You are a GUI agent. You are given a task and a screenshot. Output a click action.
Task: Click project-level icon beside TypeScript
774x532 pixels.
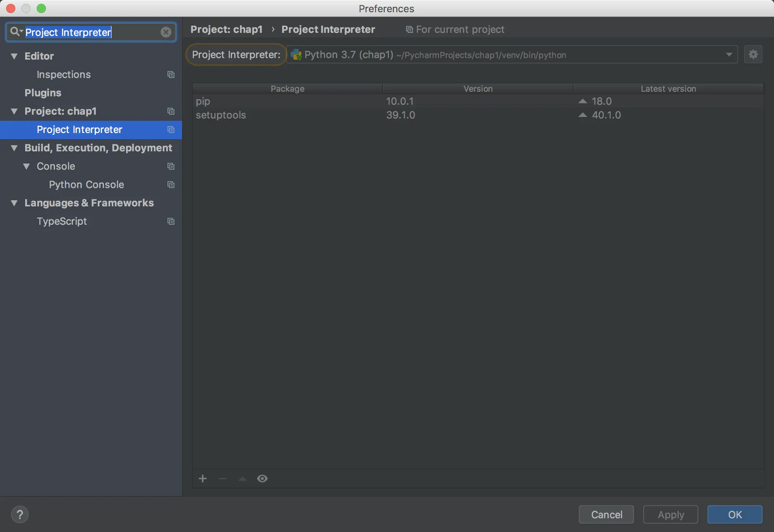pyautogui.click(x=171, y=221)
